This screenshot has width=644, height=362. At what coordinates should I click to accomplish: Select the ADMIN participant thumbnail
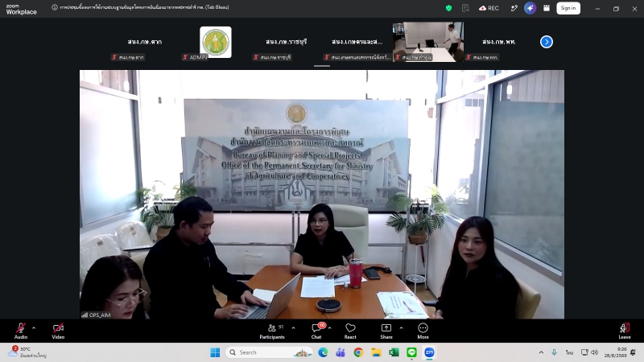click(215, 42)
